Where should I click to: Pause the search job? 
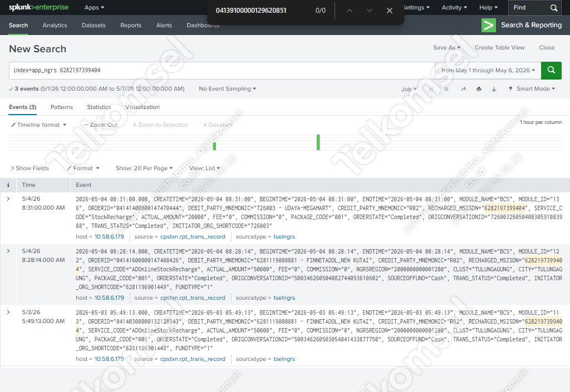coord(431,89)
